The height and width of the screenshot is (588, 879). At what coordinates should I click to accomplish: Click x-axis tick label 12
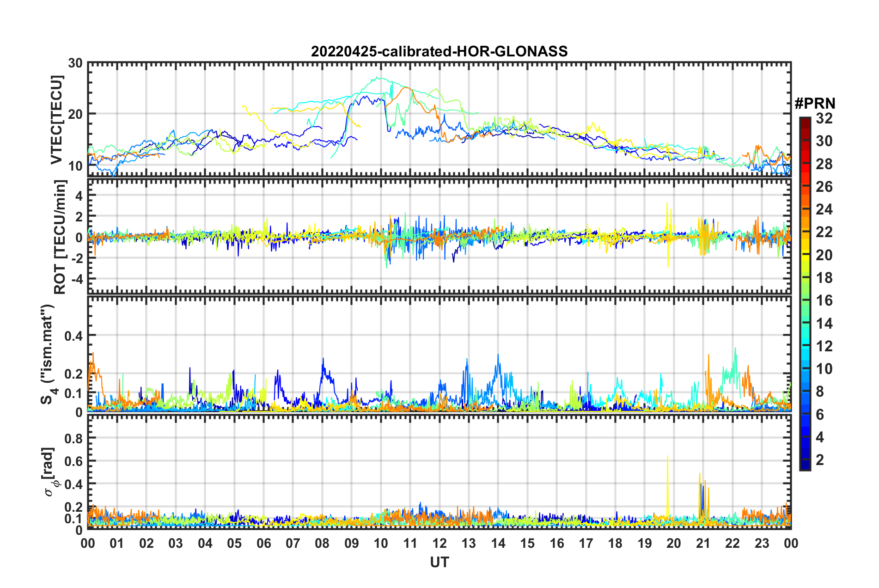(439, 543)
